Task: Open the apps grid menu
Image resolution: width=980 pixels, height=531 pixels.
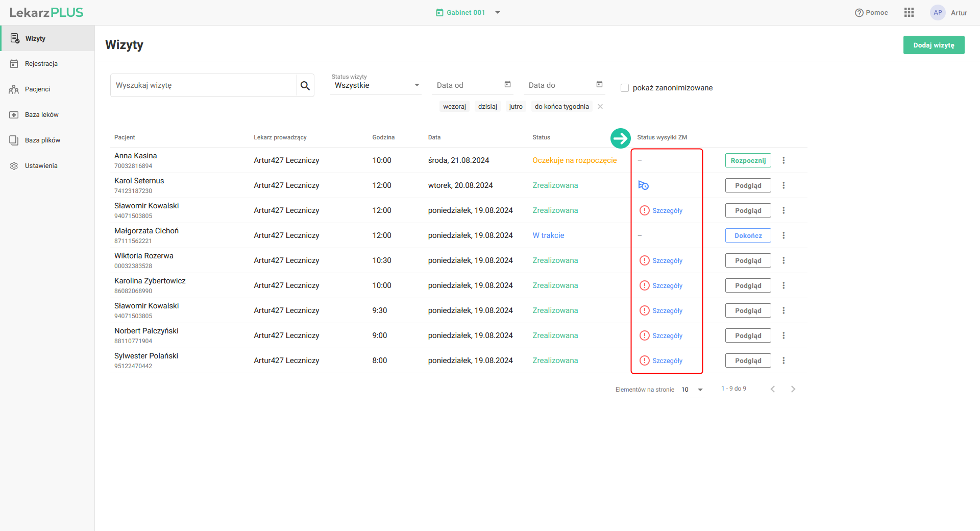Action: coord(909,13)
